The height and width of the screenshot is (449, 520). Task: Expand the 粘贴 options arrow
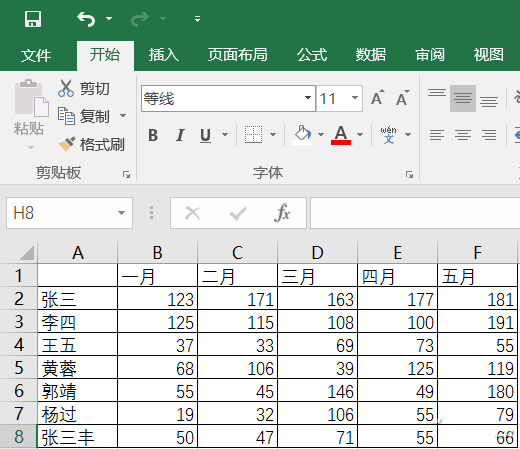tap(31, 147)
